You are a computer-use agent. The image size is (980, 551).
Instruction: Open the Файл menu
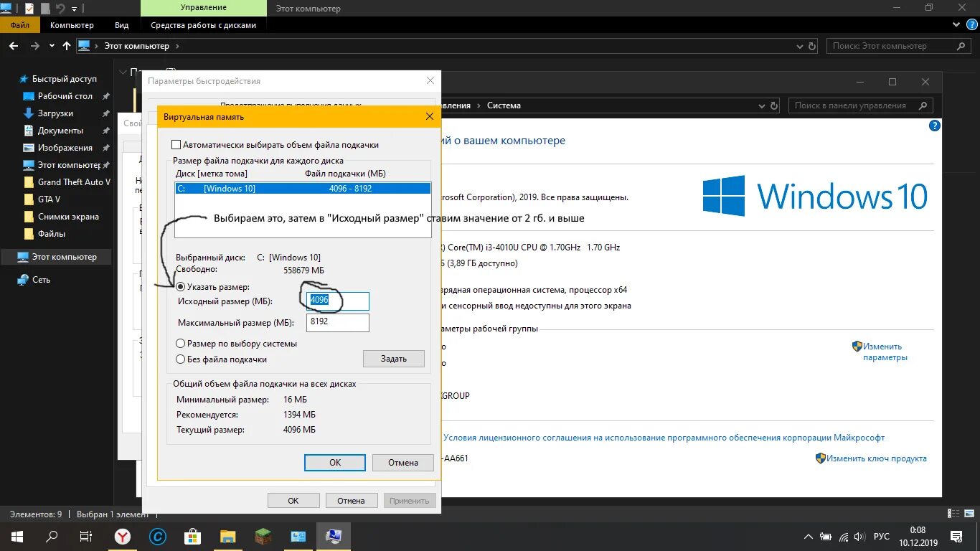point(20,25)
